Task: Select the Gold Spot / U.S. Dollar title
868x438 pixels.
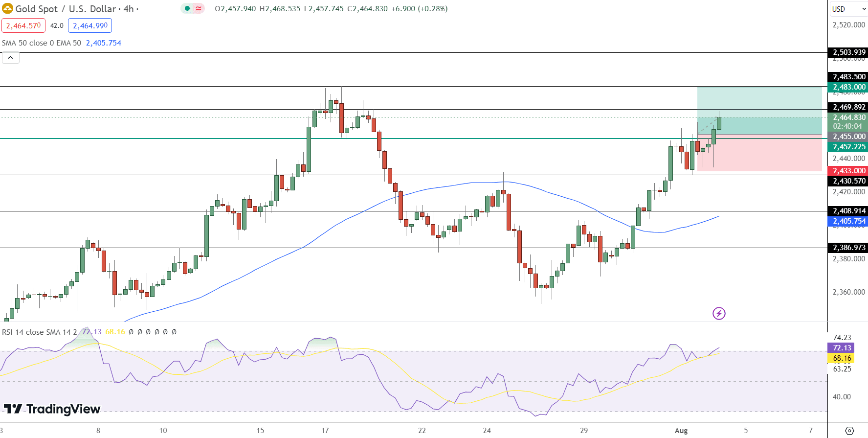Action: 66,9
